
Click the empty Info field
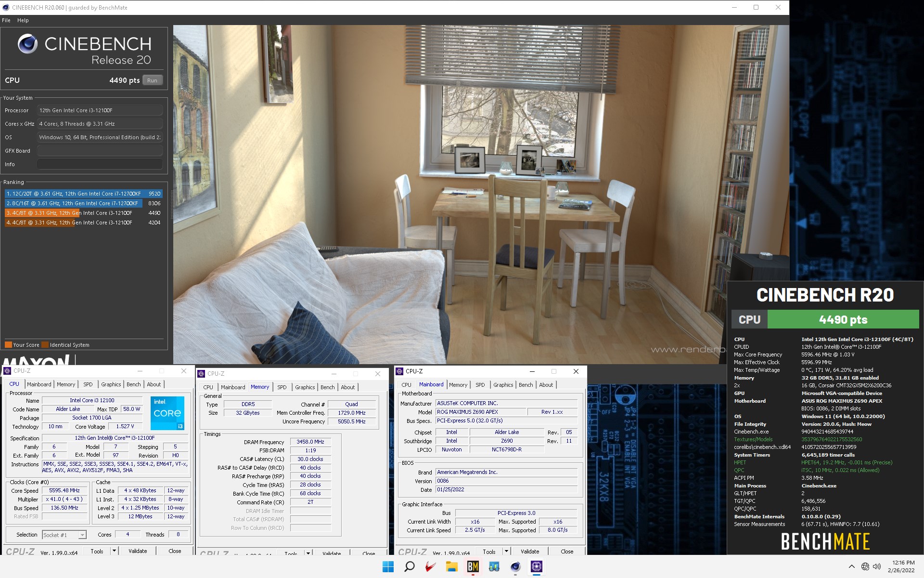(x=100, y=164)
